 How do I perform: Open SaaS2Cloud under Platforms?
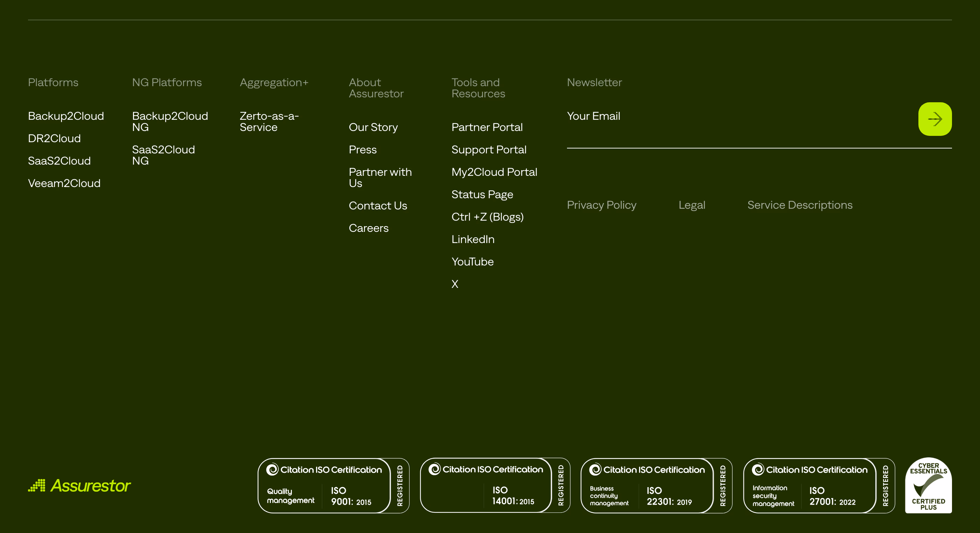pyautogui.click(x=59, y=161)
